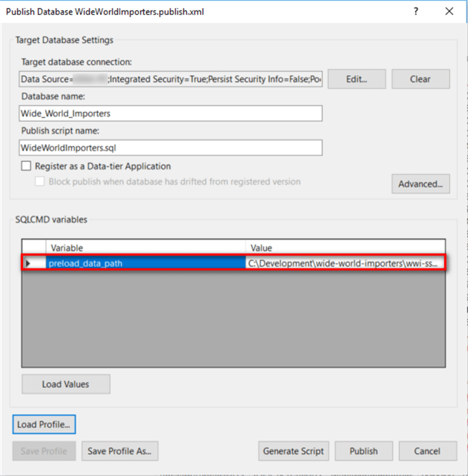Select the C:\Development value cell

(346, 263)
